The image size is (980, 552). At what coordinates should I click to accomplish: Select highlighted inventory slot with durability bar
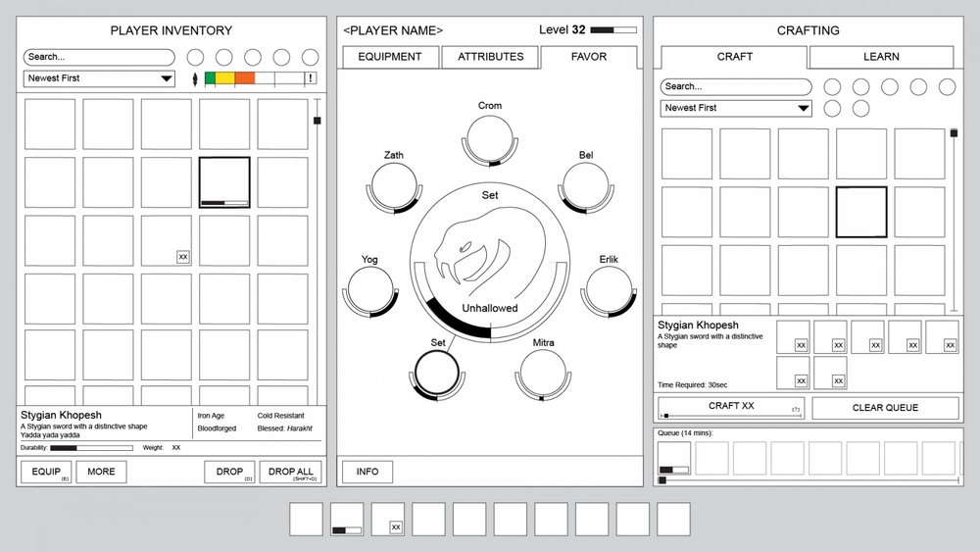click(224, 182)
